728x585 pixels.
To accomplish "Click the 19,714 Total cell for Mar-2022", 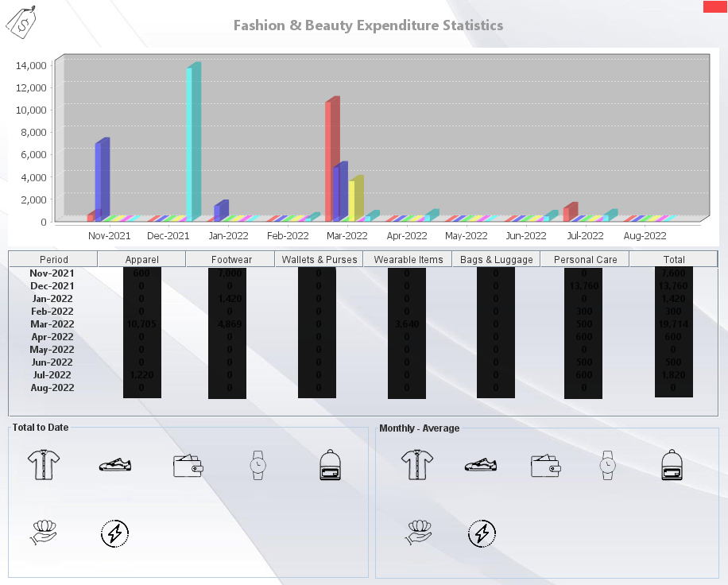I will [673, 324].
